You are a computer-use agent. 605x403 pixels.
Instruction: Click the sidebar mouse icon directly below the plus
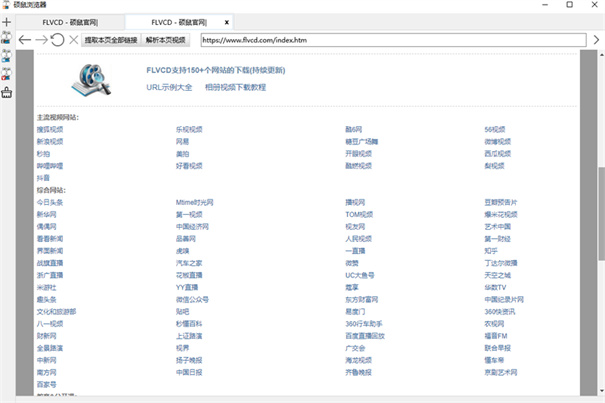pos(7,37)
